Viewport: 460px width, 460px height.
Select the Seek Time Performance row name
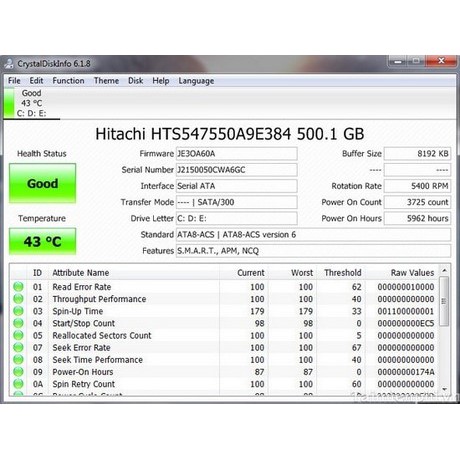tap(97, 360)
